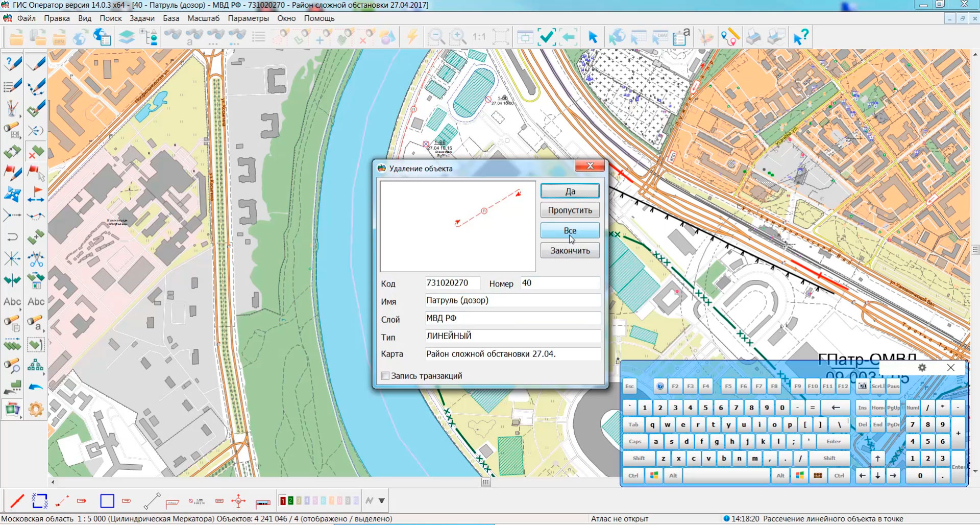Click the layers stack icon in toolbar
The image size is (980, 525).
[x=126, y=37]
